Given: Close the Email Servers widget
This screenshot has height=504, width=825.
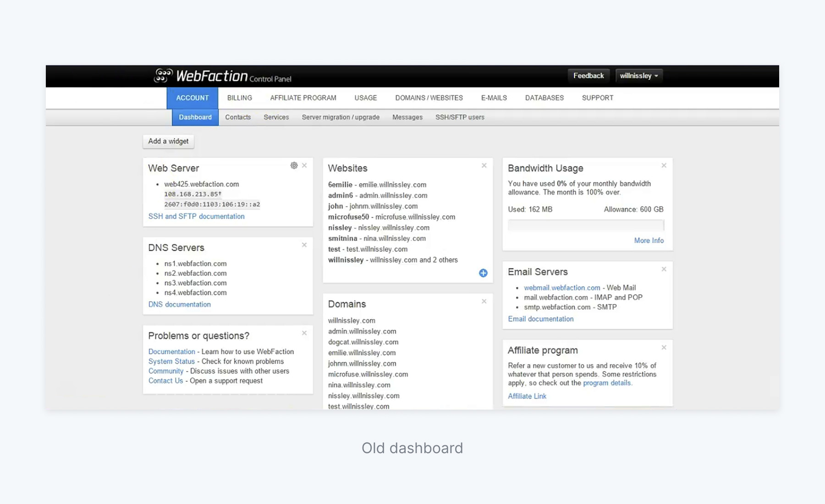Looking at the screenshot, I should pyautogui.click(x=664, y=269).
